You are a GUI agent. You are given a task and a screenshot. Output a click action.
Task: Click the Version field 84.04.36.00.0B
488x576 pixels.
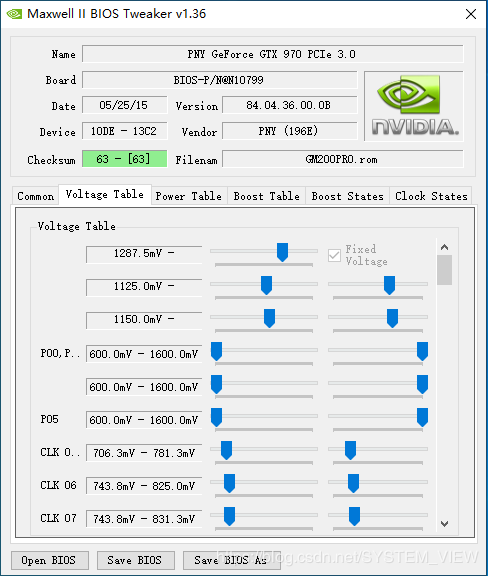290,105
